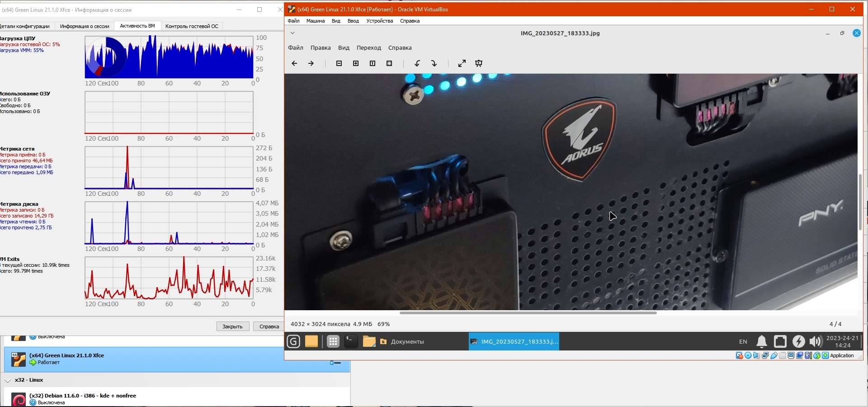Open the image viewer Правка menu
This screenshot has width=868, height=407.
point(321,48)
